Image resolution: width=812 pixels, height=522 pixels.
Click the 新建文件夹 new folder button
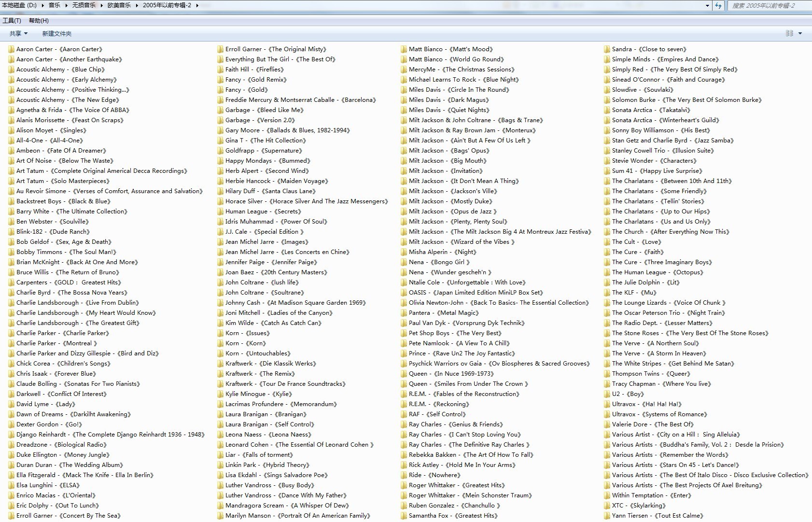[56, 33]
